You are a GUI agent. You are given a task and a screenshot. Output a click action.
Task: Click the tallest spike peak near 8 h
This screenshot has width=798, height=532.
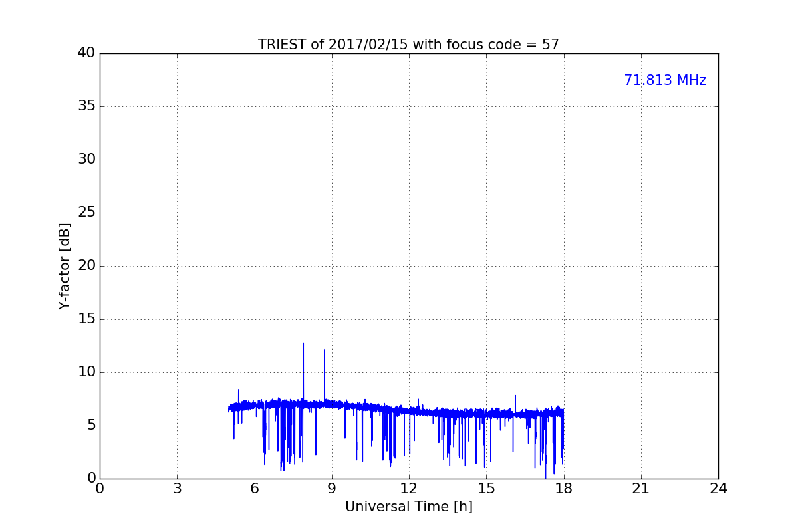[303, 344]
